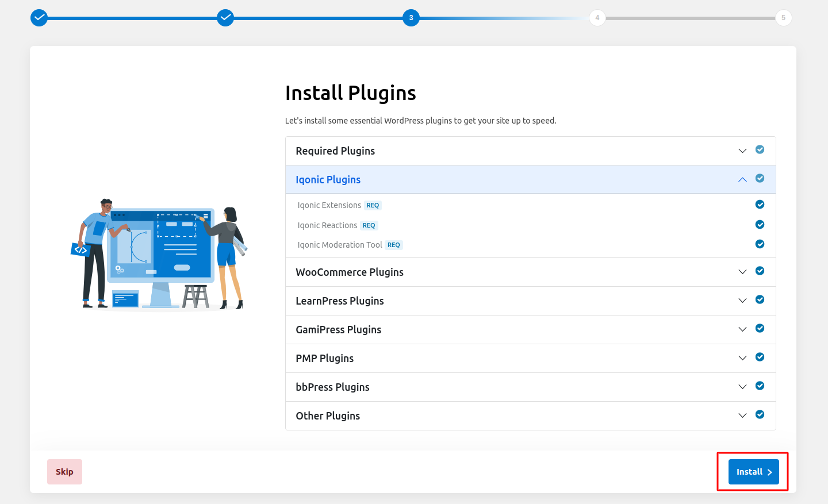Uncheck Iqonic Moderation Tool checkbox

tap(760, 244)
